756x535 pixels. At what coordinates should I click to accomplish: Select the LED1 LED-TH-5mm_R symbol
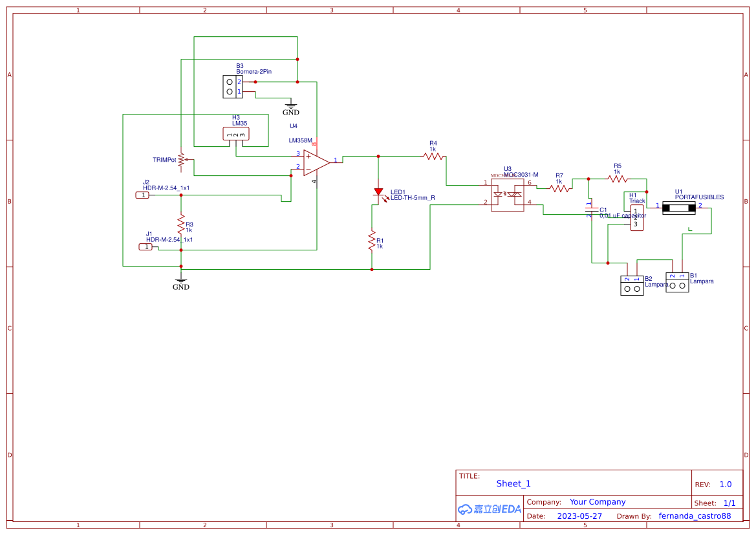pos(378,192)
